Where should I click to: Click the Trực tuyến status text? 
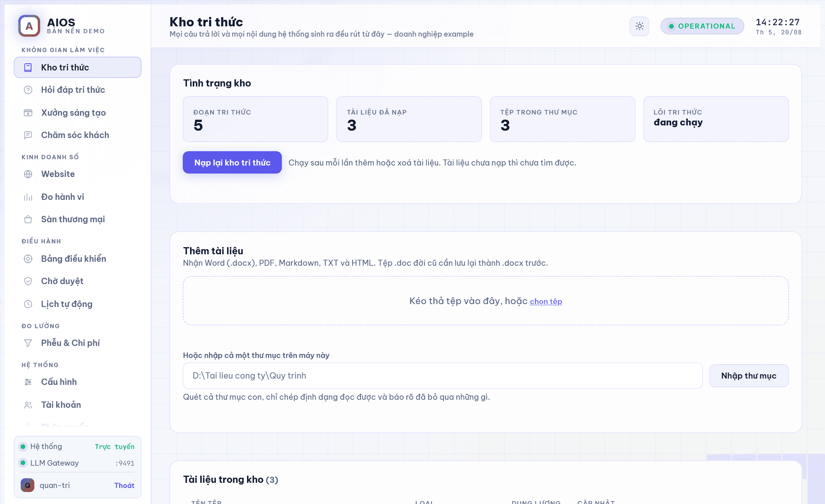(x=115, y=446)
